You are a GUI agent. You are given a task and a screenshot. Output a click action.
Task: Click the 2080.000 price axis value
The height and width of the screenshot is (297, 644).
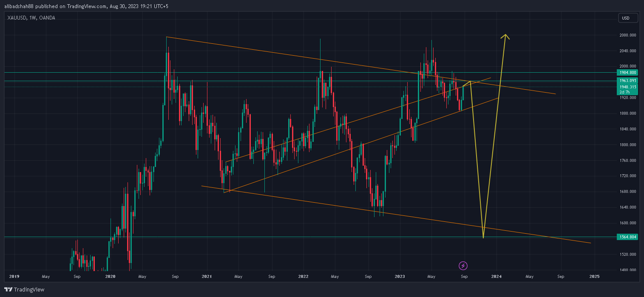coord(627,35)
